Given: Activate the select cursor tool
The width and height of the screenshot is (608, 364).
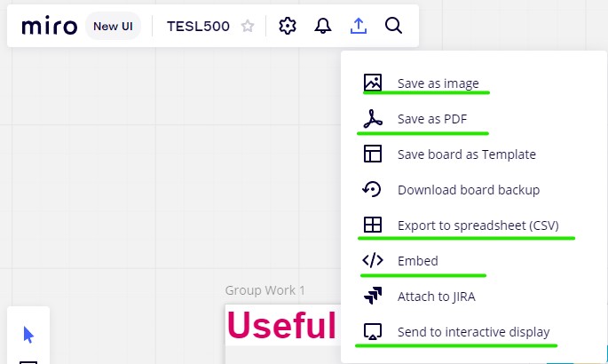Looking at the screenshot, I should (x=28, y=335).
